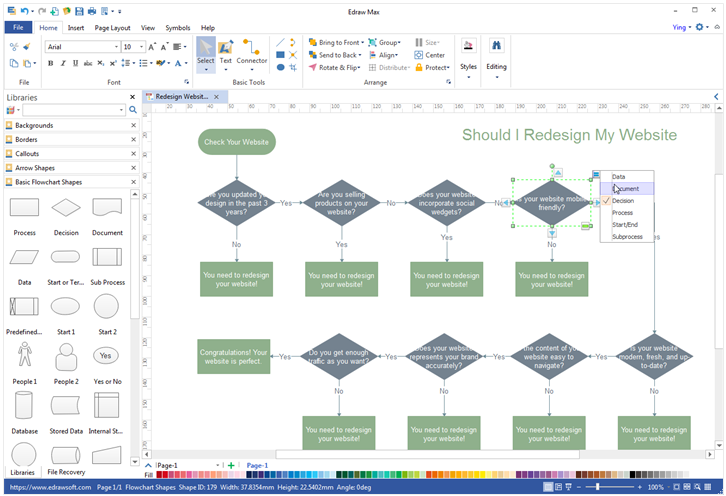
Task: Open the font name dropdown showing Arial
Action: point(82,46)
